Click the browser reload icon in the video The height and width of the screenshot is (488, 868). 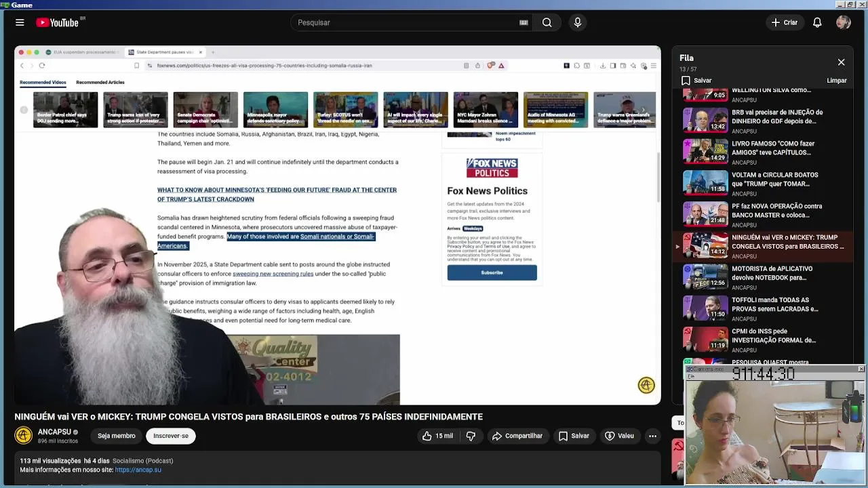tap(42, 66)
